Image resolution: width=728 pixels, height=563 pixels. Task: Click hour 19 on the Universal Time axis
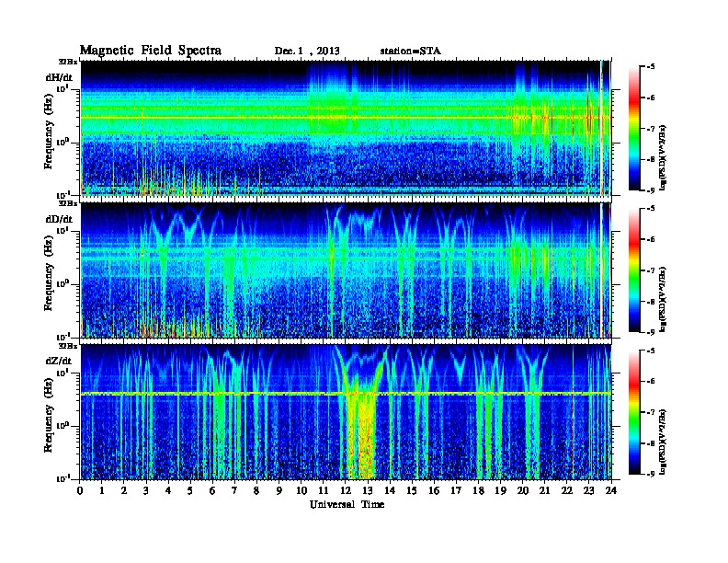[500, 490]
